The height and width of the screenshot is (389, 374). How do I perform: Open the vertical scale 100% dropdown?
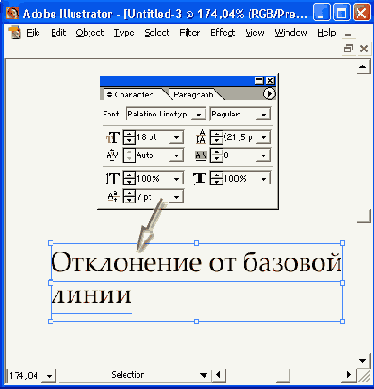(177, 179)
